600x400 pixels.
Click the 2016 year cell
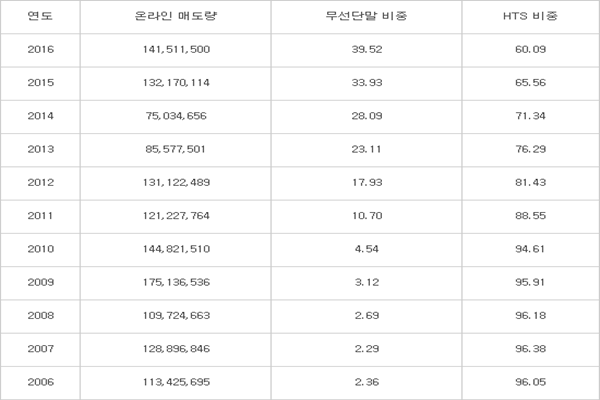tap(41, 49)
